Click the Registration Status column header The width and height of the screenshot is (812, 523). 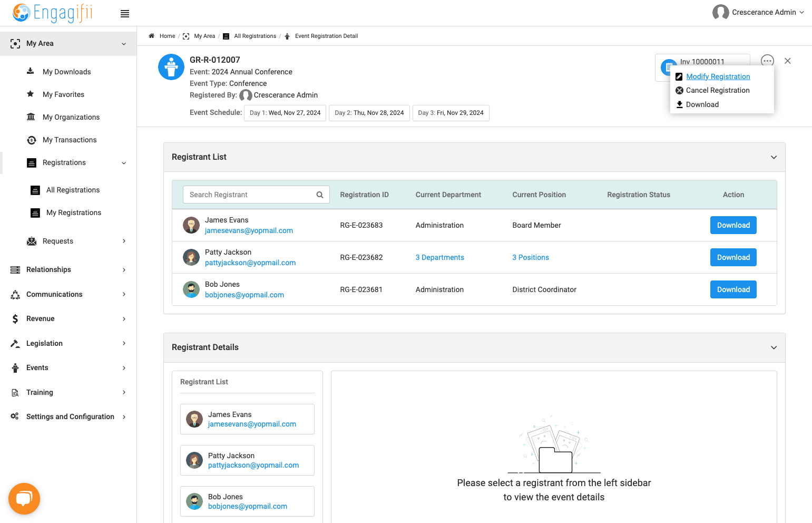coord(639,195)
